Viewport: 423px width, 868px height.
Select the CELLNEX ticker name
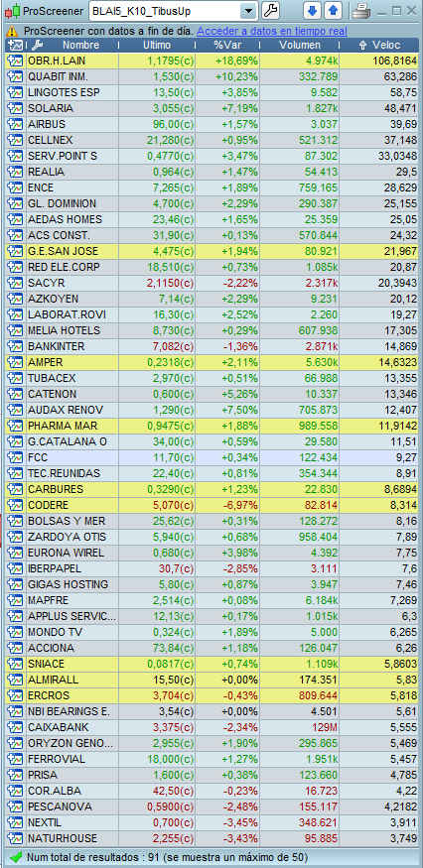(x=51, y=140)
